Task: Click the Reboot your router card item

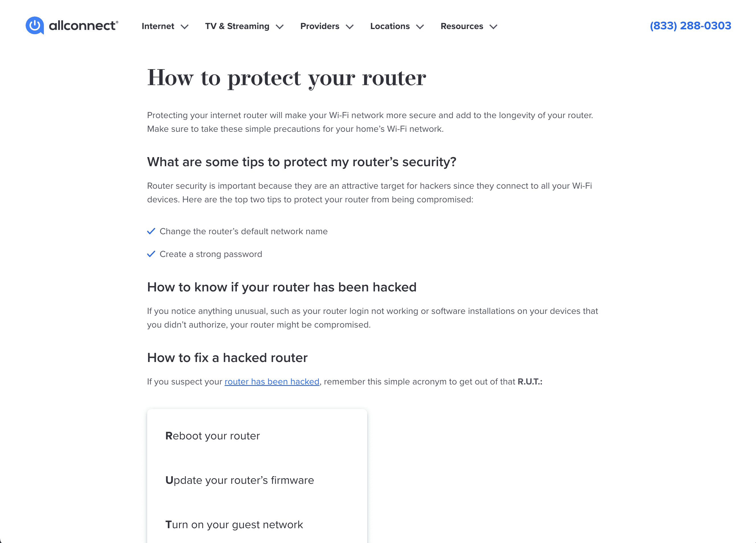Action: [212, 435]
